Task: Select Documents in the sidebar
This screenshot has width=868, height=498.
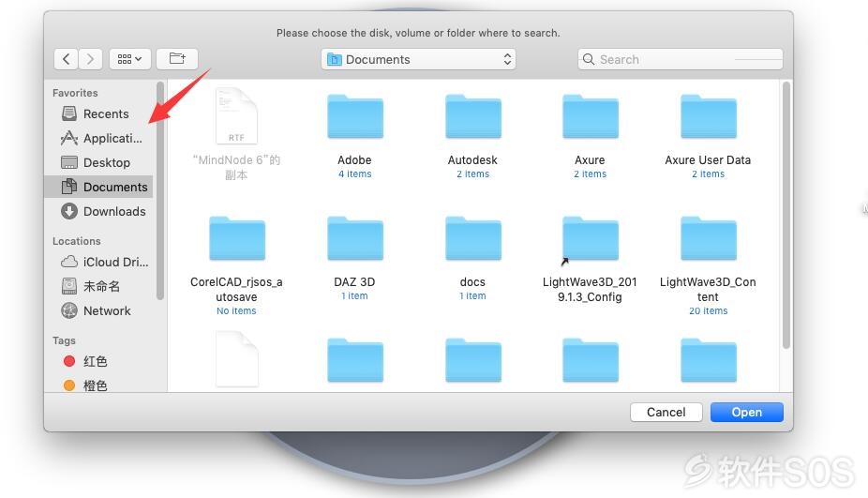Action: coord(98,187)
